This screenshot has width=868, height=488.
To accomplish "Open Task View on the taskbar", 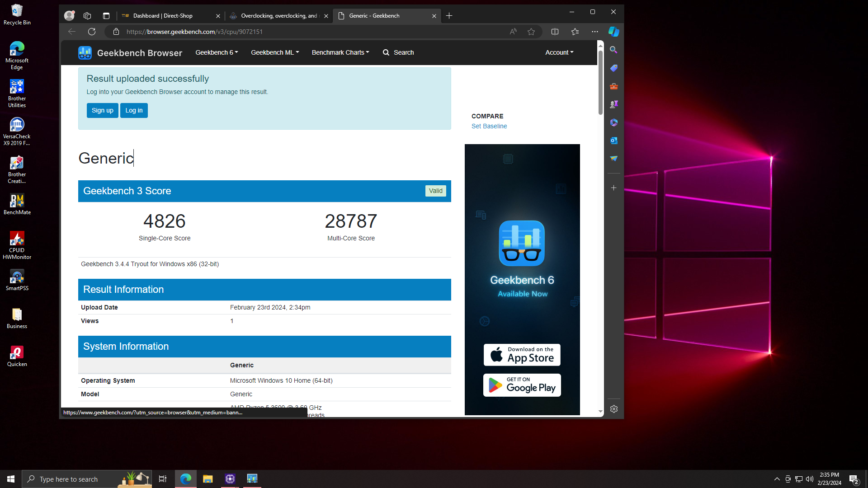I will 163,479.
